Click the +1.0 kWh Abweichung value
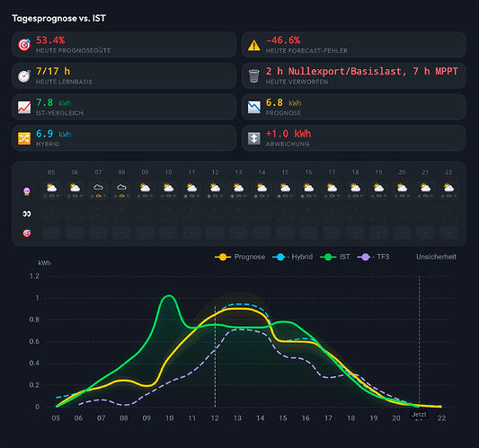This screenshot has width=479, height=448. [288, 134]
